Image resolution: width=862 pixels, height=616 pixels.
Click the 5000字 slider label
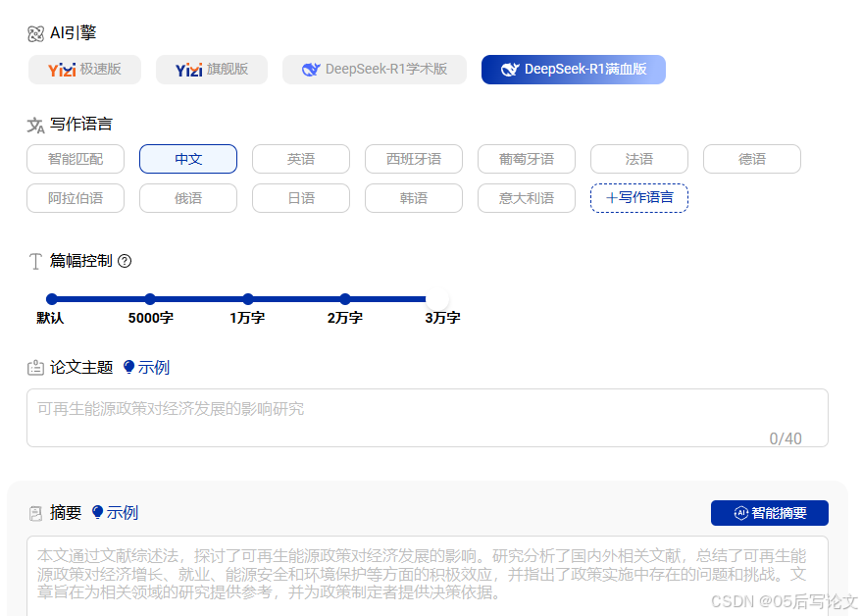tap(151, 318)
